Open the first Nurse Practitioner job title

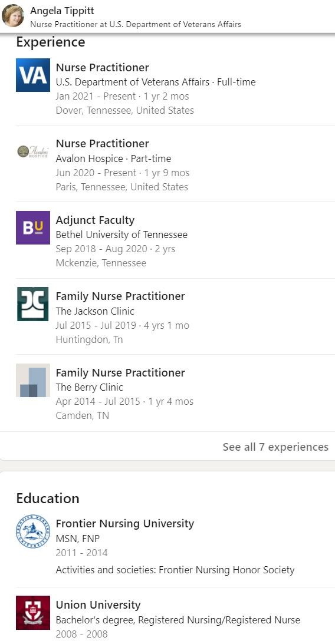click(103, 67)
